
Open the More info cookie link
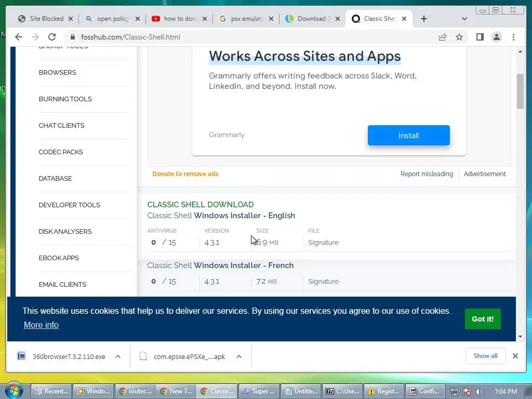click(41, 325)
